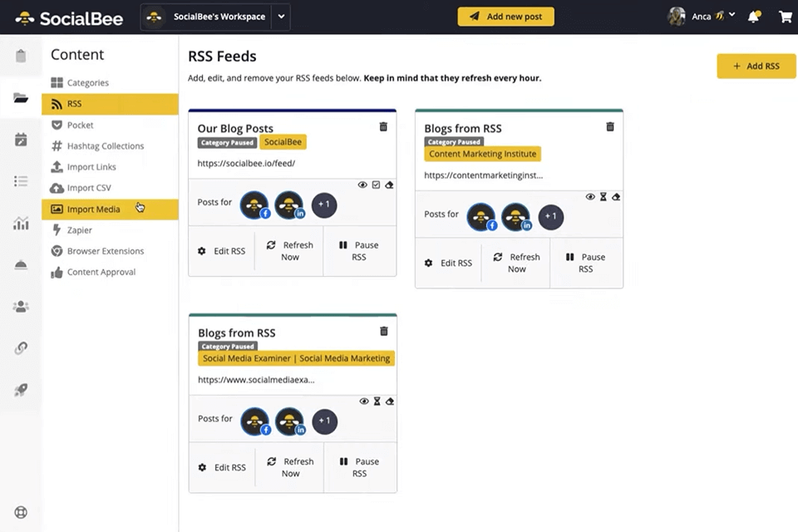Expand +1 profiles on Social Media Examiner card

pyautogui.click(x=325, y=421)
